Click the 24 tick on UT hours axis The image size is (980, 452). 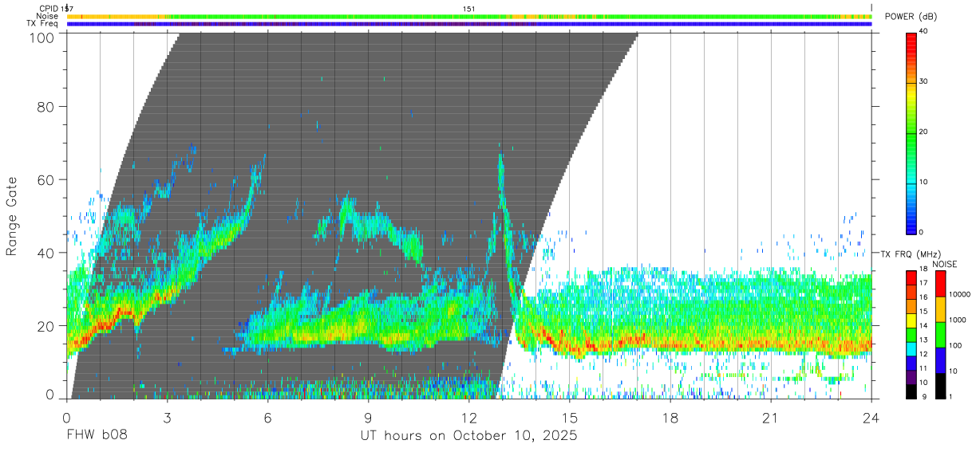[871, 418]
